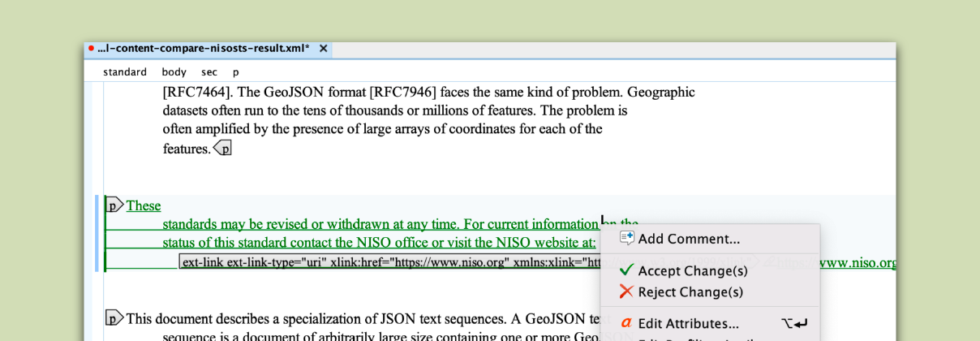Click the green Accept Change(s) checkmark icon
980x341 pixels.
tap(626, 270)
